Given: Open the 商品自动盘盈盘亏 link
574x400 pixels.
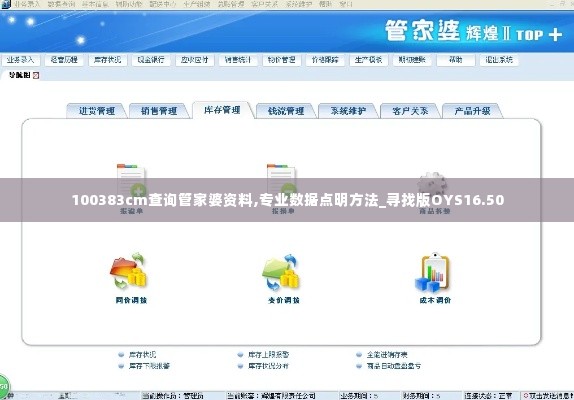Looking at the screenshot, I should click(x=394, y=366).
